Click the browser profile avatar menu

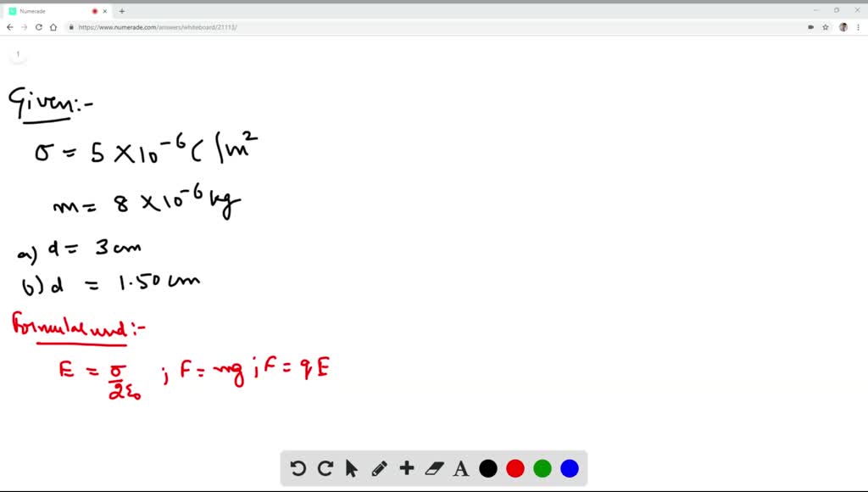842,26
